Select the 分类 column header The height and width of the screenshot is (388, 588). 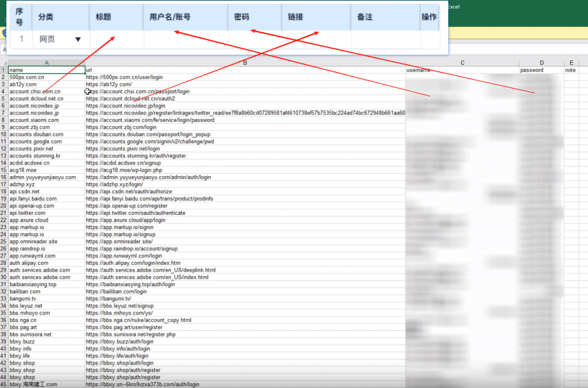61,17
